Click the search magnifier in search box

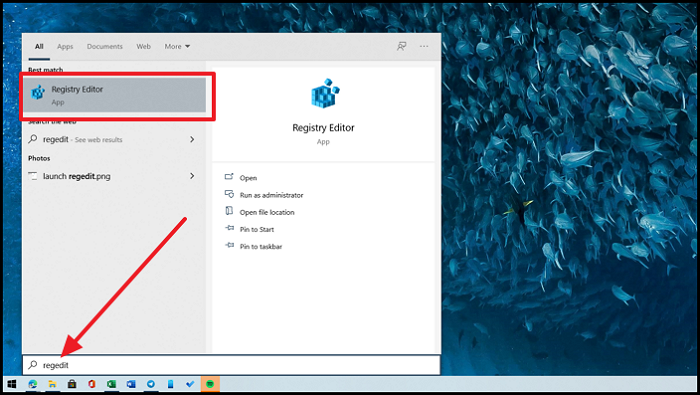[33, 365]
